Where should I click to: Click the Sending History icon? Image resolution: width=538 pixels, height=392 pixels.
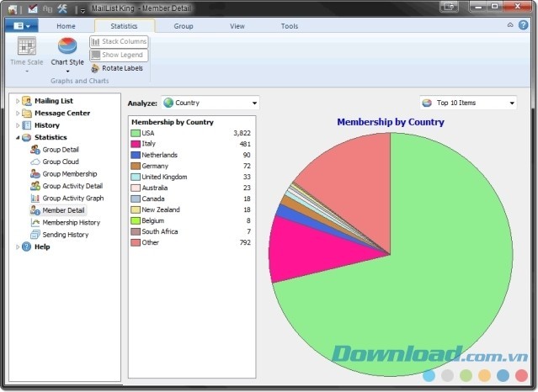tap(35, 235)
